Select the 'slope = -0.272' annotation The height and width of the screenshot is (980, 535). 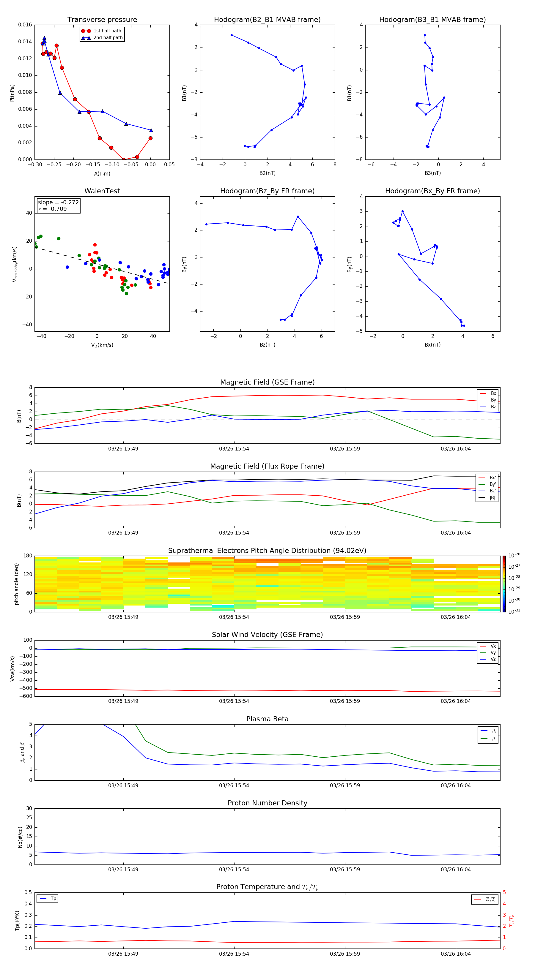coord(58,203)
